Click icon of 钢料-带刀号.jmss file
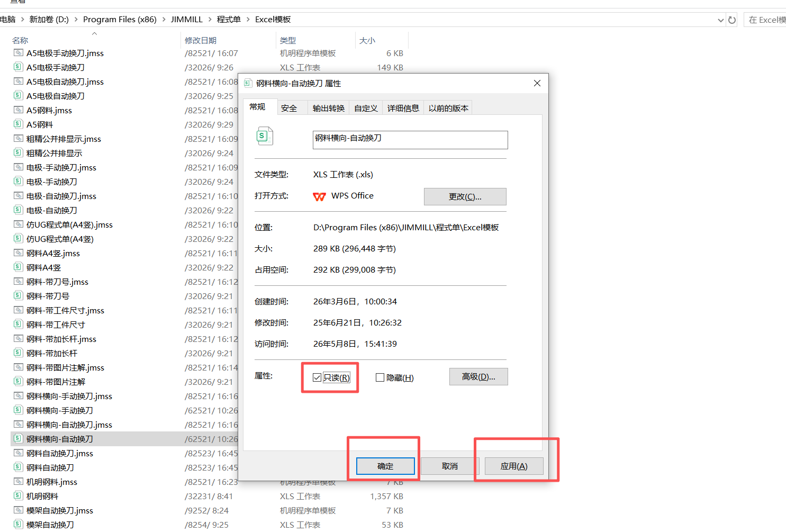 point(19,282)
